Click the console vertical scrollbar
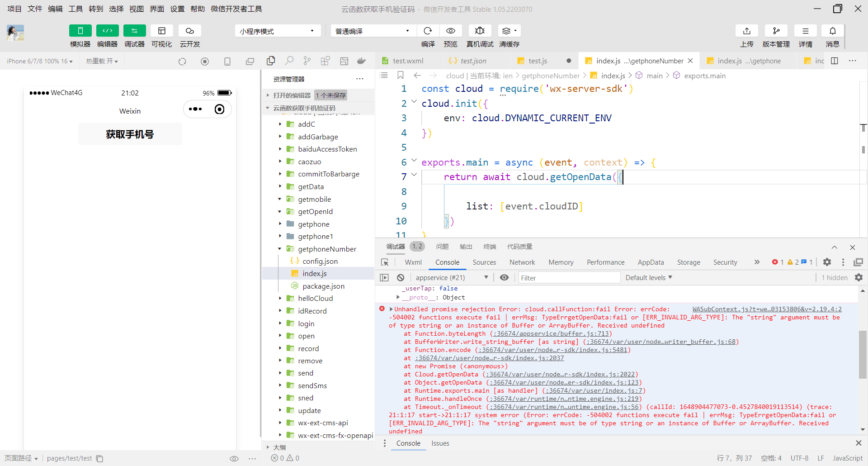This screenshot has height=466, width=868. click(863, 355)
